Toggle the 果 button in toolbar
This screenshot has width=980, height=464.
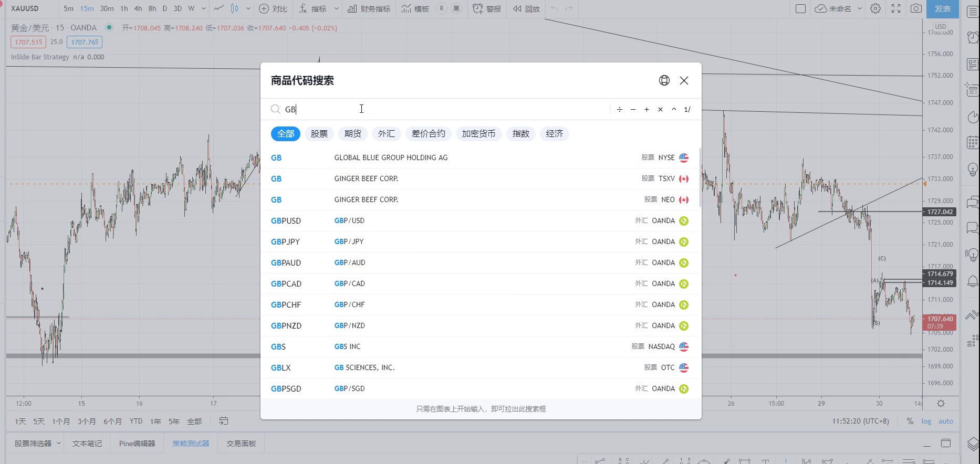456,8
